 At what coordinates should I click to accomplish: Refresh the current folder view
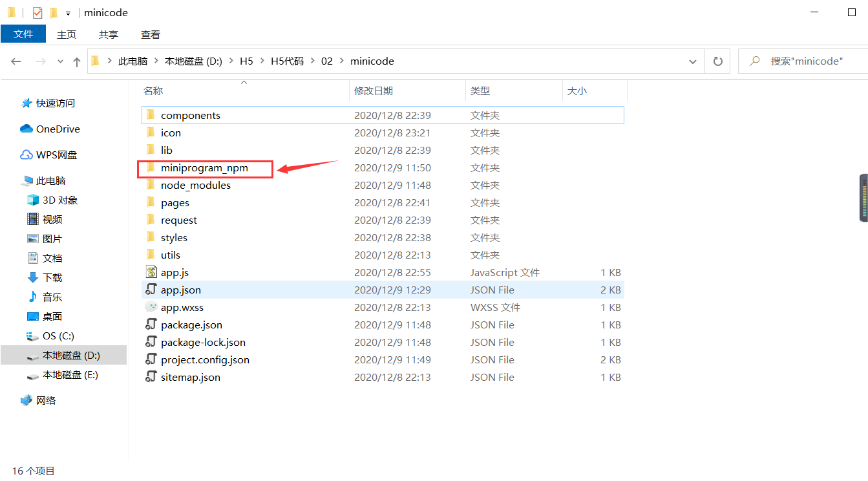coord(717,61)
